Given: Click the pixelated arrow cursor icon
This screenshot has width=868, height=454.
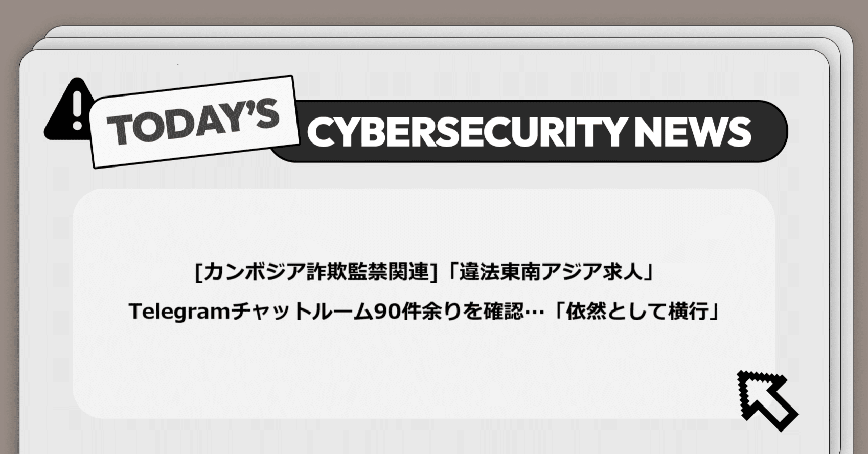Looking at the screenshot, I should point(767,400).
